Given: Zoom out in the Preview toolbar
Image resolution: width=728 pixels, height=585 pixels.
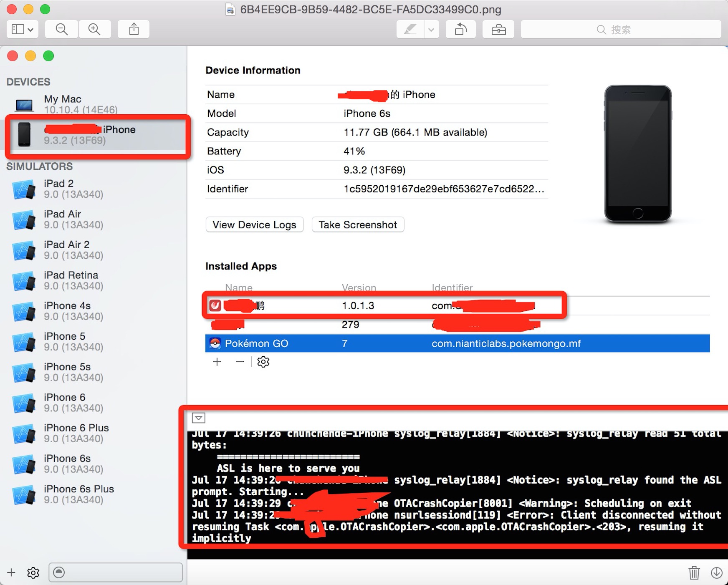Looking at the screenshot, I should tap(61, 29).
